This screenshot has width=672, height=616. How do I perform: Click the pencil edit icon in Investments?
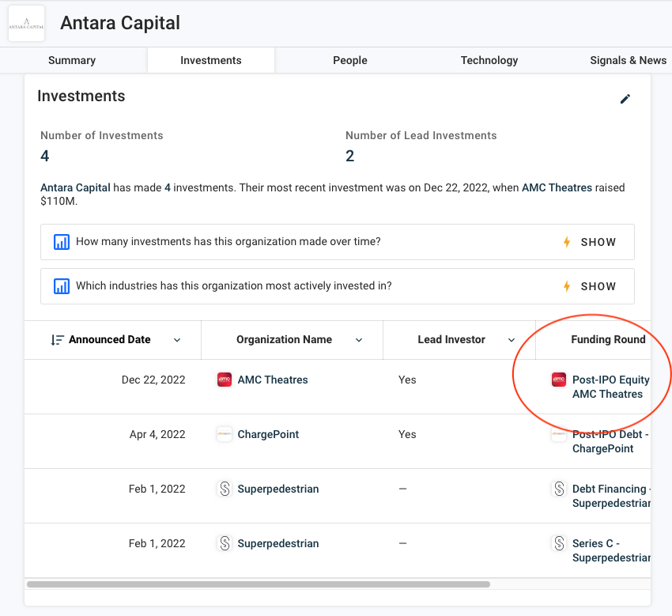click(625, 99)
